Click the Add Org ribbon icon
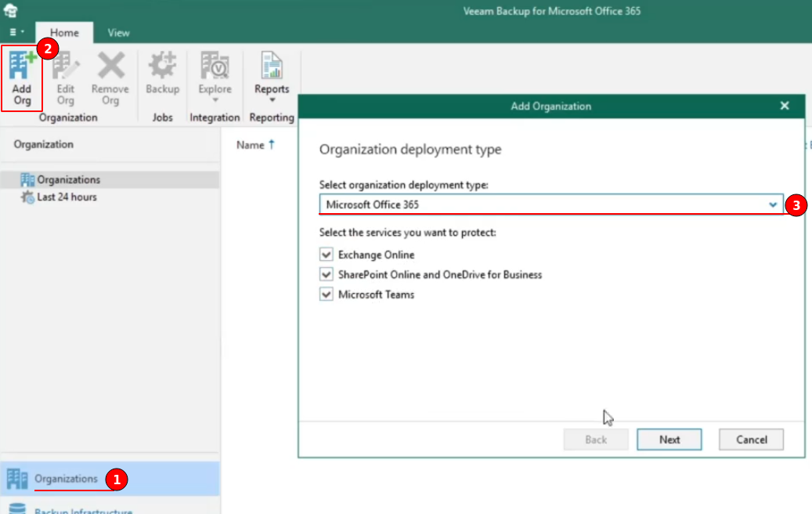812x514 pixels. (22, 65)
